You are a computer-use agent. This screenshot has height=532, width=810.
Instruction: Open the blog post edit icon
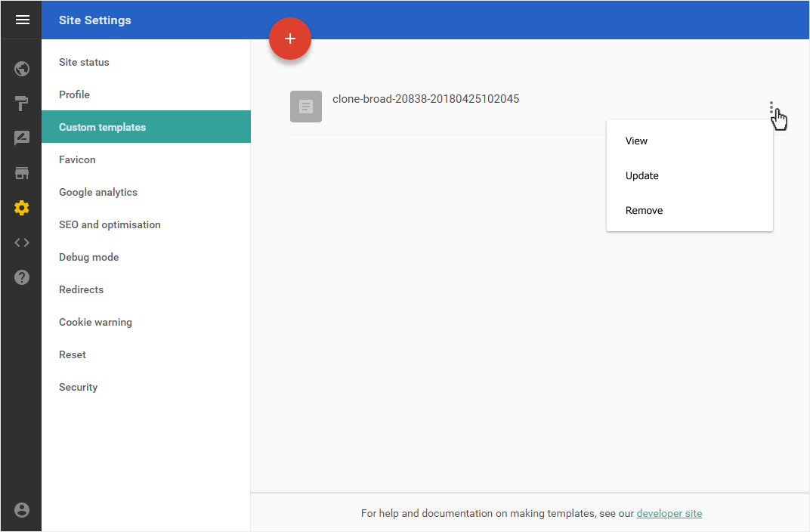22,138
